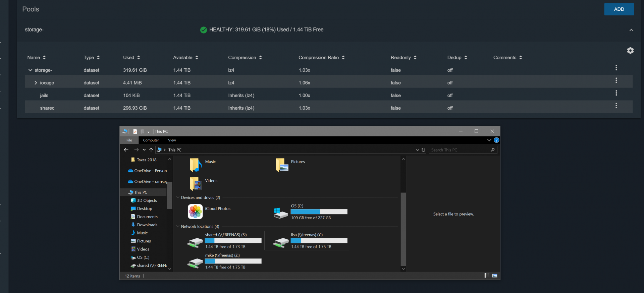
Task: Expand the iocage dataset row
Action: [x=36, y=83]
